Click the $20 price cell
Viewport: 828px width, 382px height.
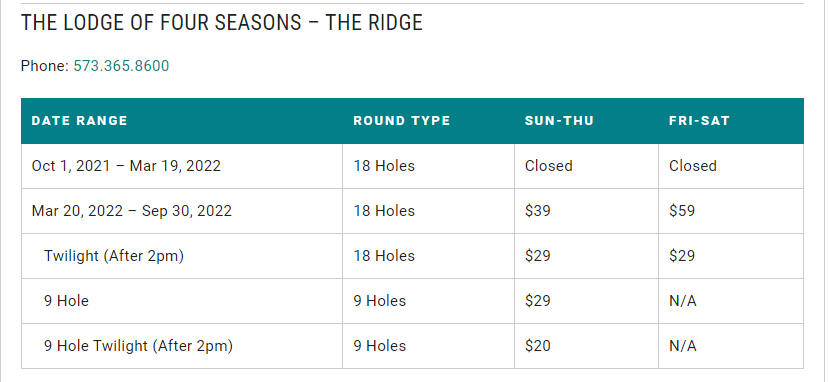[x=586, y=346]
